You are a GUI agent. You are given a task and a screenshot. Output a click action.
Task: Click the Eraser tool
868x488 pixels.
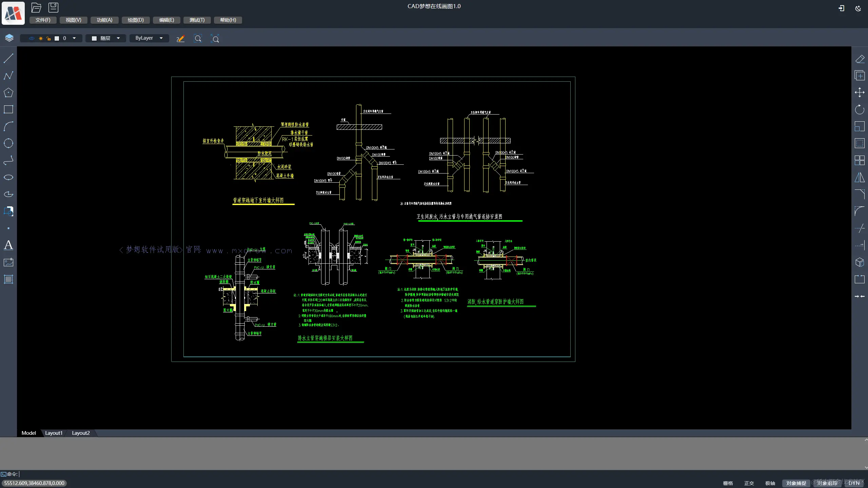(x=860, y=59)
